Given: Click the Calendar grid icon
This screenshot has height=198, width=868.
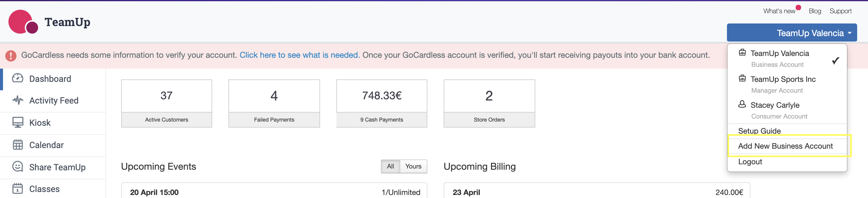Looking at the screenshot, I should [17, 145].
